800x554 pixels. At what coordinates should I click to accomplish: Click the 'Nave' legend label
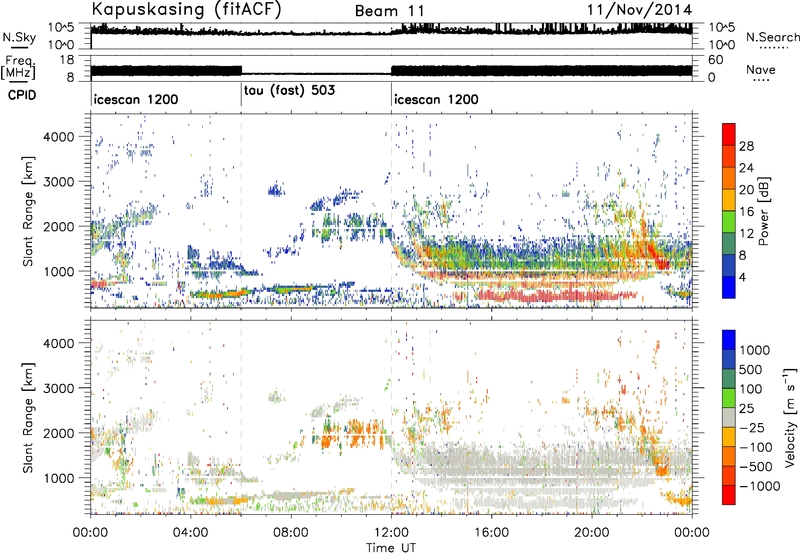pyautogui.click(x=761, y=69)
